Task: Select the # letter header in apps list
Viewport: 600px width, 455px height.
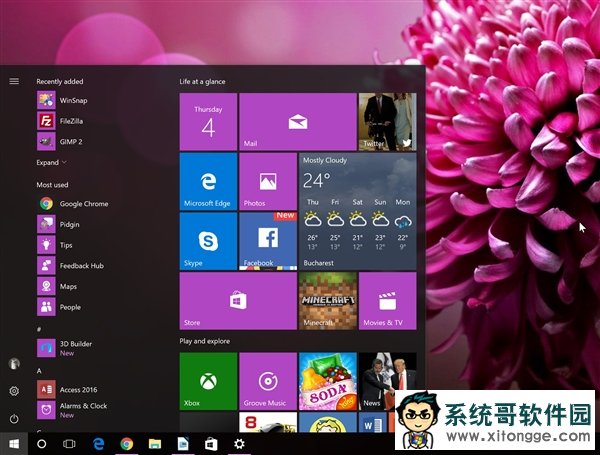Action: coord(39,329)
